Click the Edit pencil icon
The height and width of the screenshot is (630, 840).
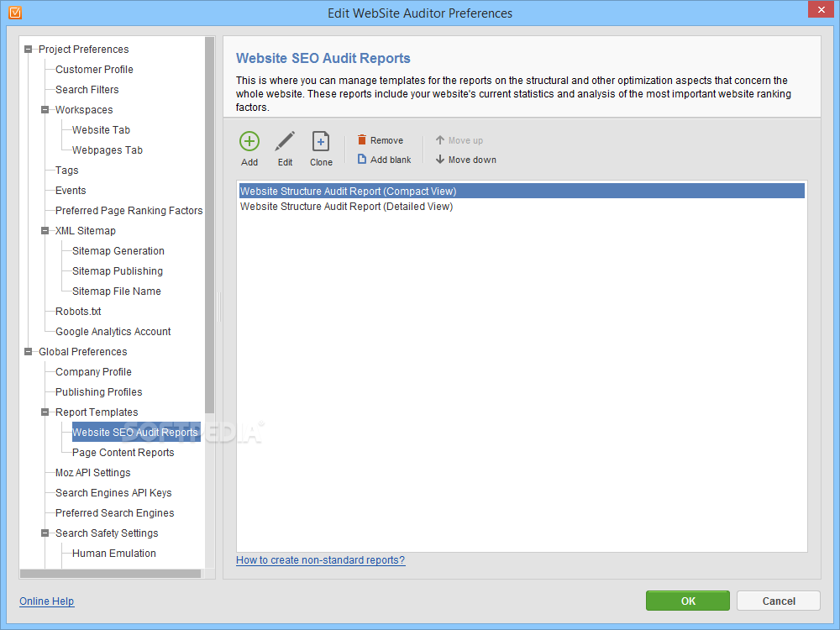285,141
